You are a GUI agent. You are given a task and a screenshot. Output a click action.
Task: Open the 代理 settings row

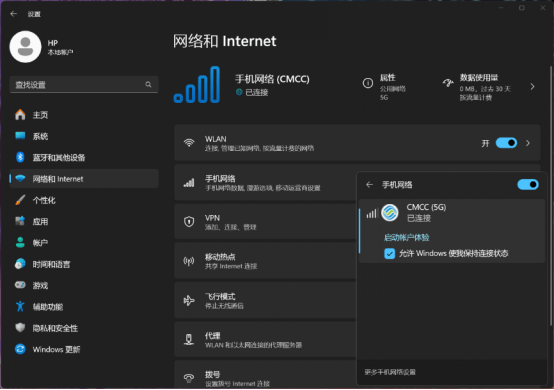coord(265,339)
